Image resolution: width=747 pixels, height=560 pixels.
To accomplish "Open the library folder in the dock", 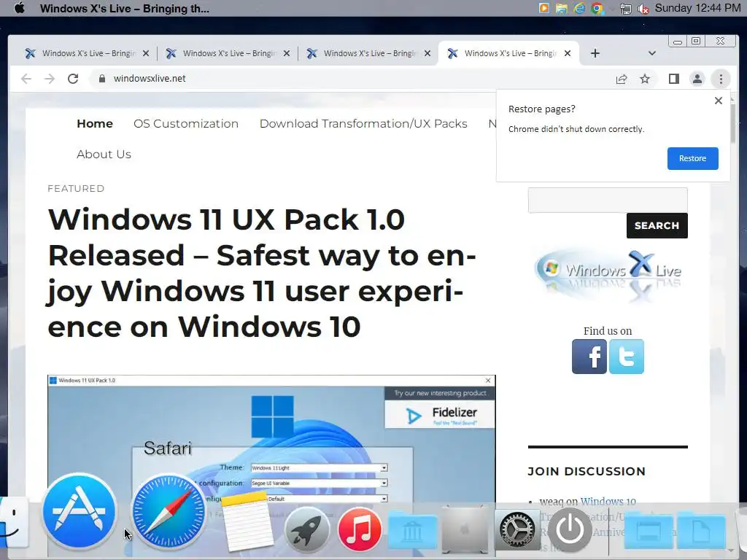I will click(x=412, y=529).
